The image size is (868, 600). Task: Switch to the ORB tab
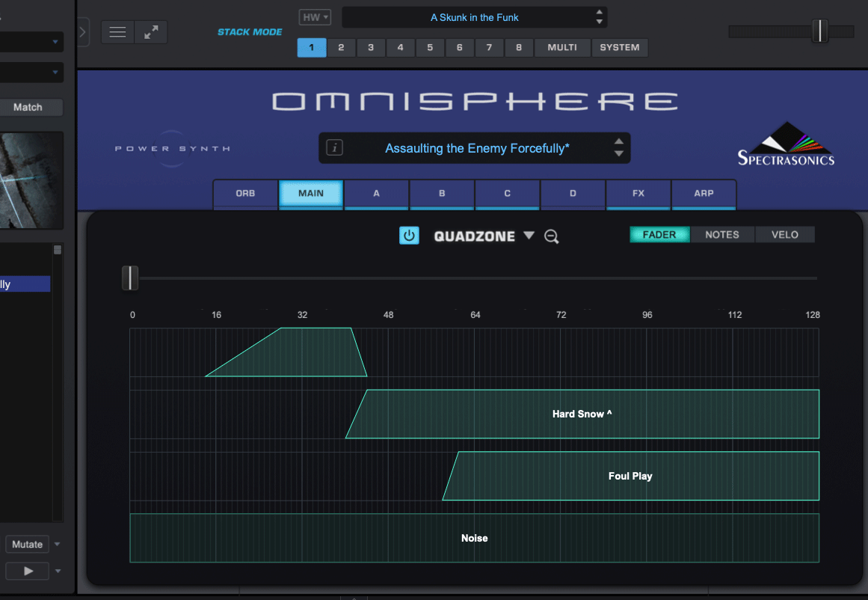(x=245, y=194)
